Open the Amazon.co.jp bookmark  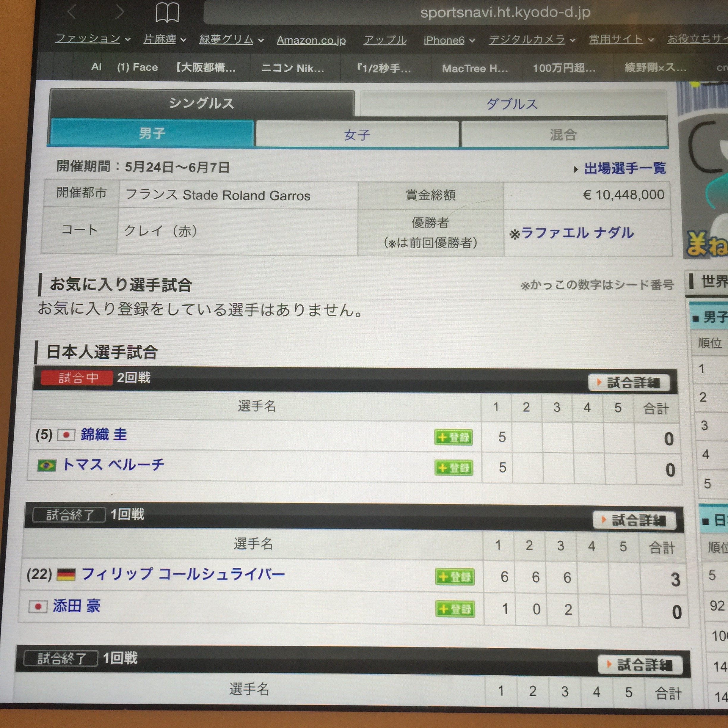click(311, 40)
